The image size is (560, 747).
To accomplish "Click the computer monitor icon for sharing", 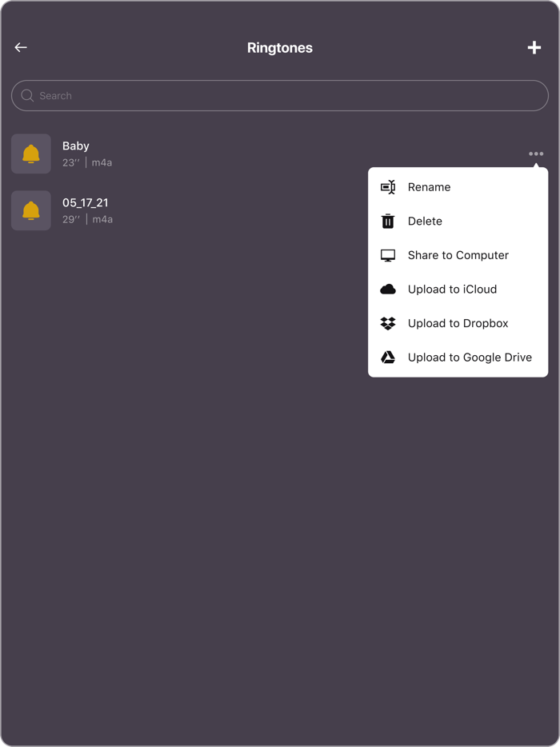I will click(388, 255).
